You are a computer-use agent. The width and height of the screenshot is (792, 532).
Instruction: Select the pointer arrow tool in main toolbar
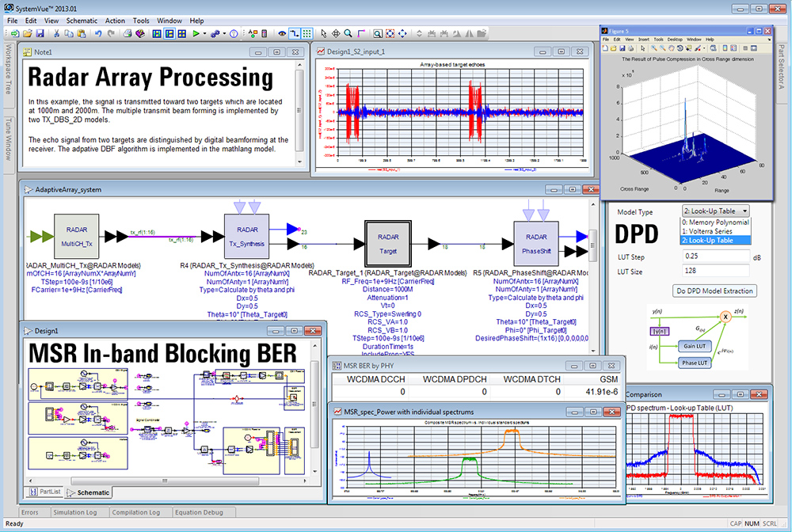pos(323,33)
